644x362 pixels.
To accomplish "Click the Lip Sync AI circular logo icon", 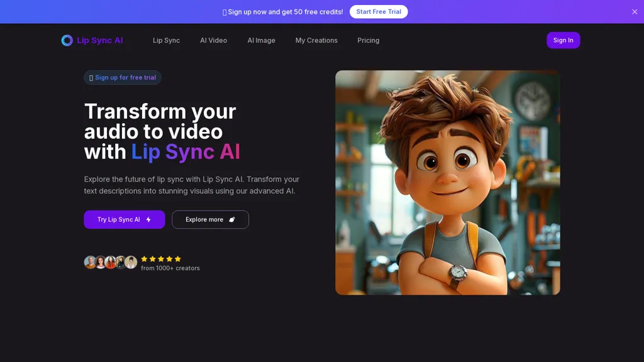I will 67,40.
